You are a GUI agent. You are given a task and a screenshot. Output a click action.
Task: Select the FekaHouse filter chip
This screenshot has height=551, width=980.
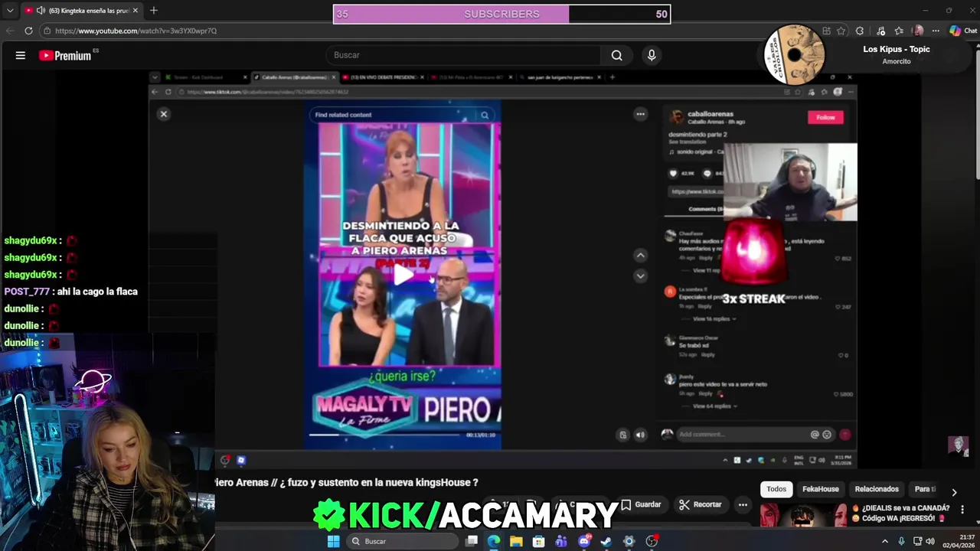click(820, 489)
